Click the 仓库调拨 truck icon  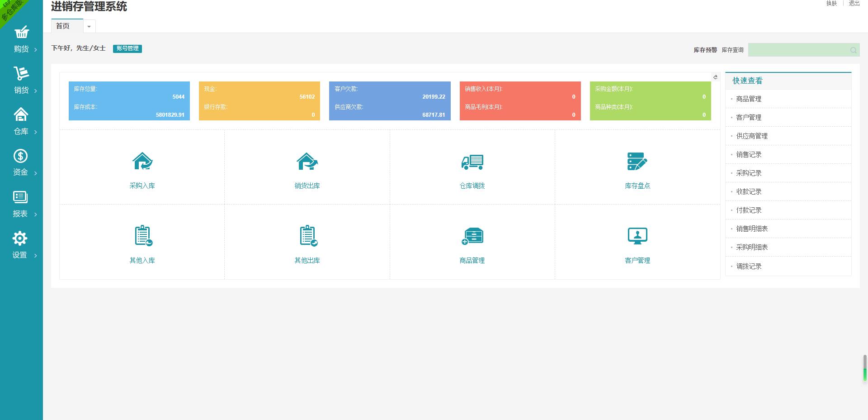tap(472, 162)
